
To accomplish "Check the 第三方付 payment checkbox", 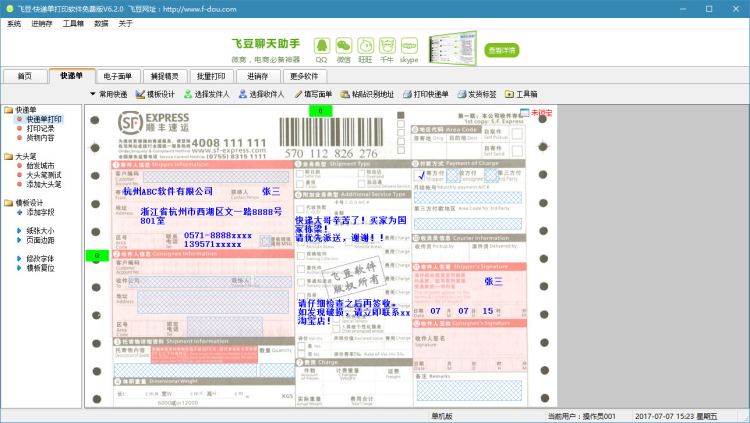I will click(491, 176).
